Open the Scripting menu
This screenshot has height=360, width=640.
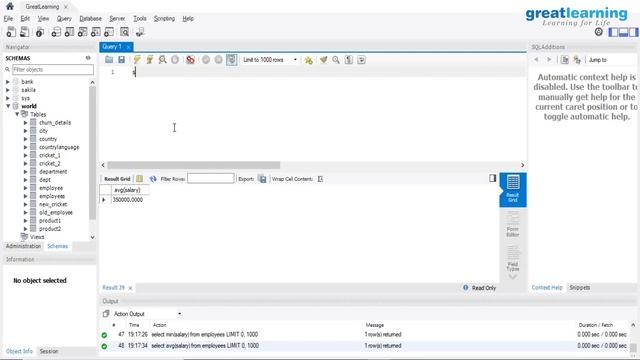(164, 18)
